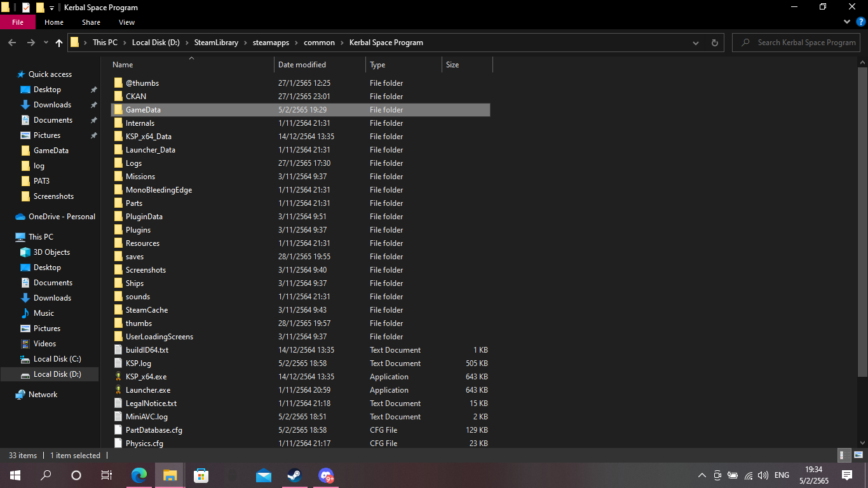Refresh the Kerbal Space Program folder
868x488 pixels.
715,43
